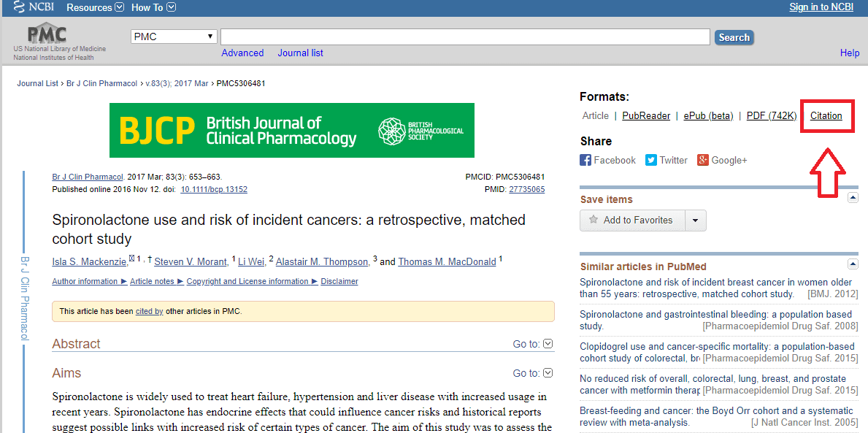
Task: Open the Br J Clin Pharmacol journal citation link
Action: pyautogui.click(x=88, y=177)
